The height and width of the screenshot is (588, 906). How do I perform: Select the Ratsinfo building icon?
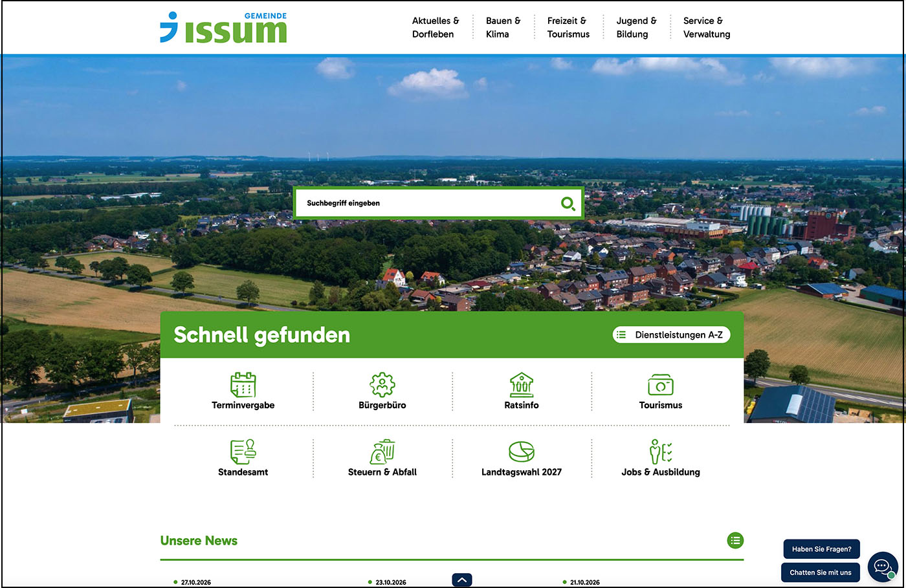[522, 385]
